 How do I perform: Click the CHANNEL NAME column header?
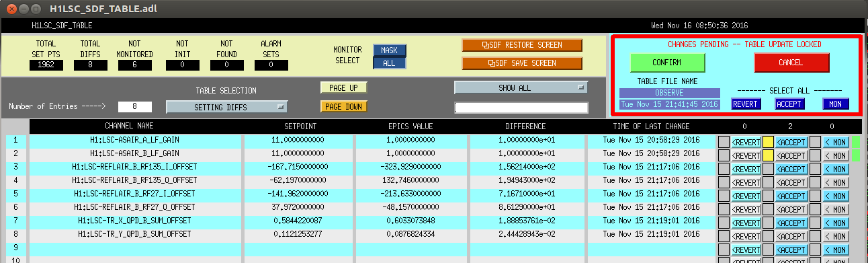pos(130,126)
